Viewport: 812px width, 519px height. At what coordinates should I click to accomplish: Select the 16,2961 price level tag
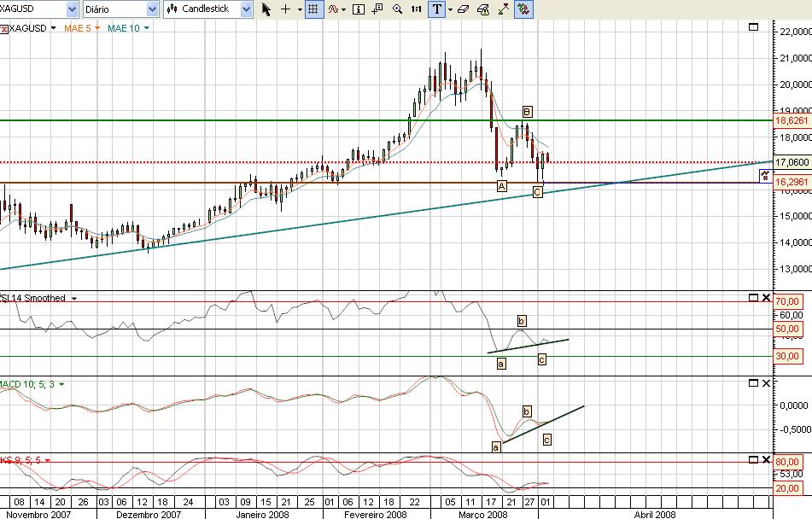792,182
